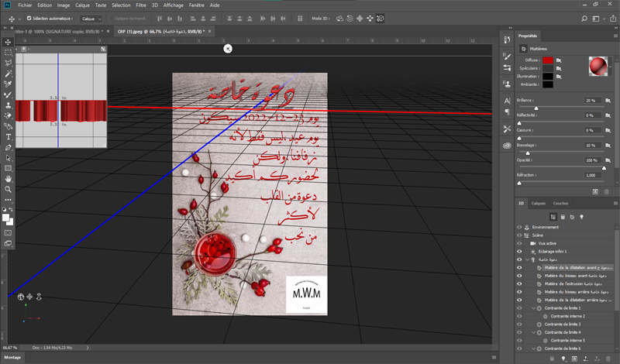Click the Spéculaire color swatch
The width and height of the screenshot is (620, 364).
(548, 68)
